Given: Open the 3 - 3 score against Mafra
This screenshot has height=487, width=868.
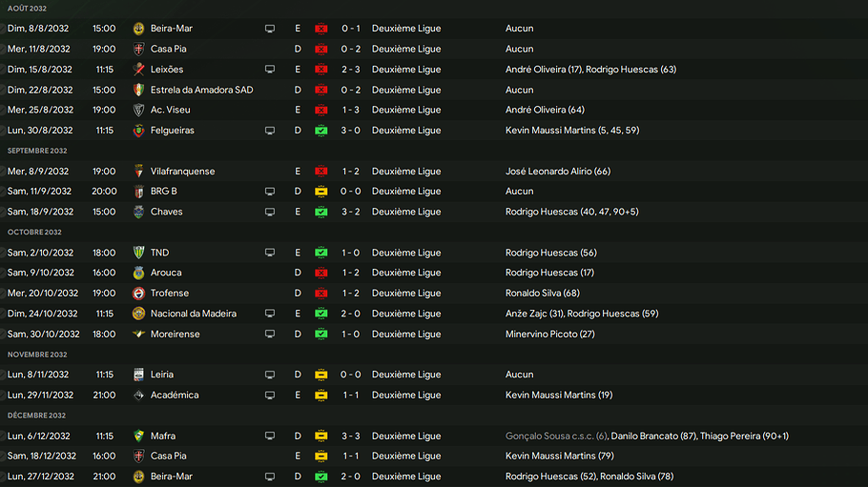Looking at the screenshot, I should click(350, 436).
